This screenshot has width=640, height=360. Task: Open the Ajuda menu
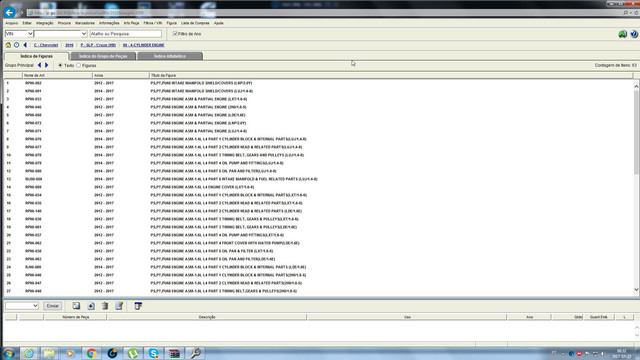coord(219,23)
